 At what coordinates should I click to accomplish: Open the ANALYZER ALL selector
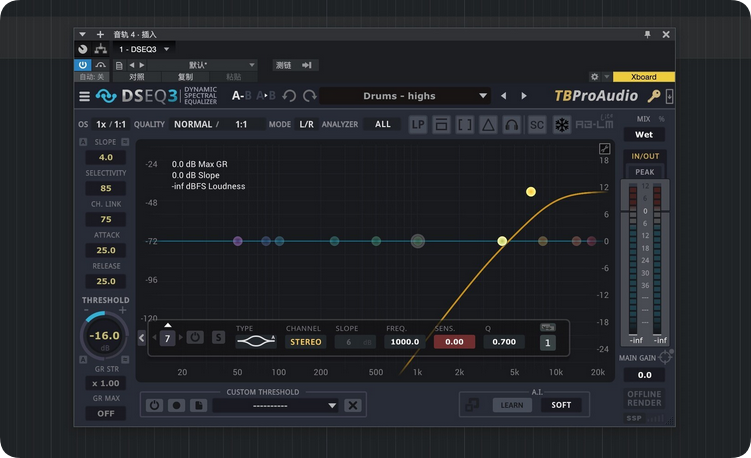(x=382, y=124)
